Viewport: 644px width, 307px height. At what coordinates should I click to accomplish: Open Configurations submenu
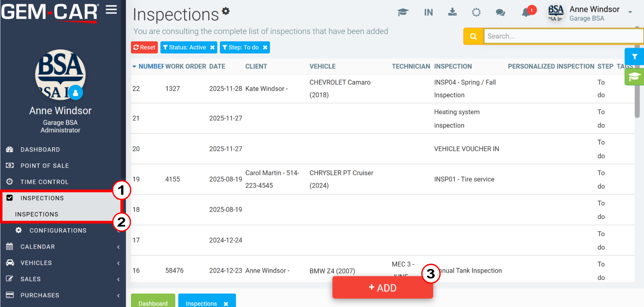tap(58, 230)
